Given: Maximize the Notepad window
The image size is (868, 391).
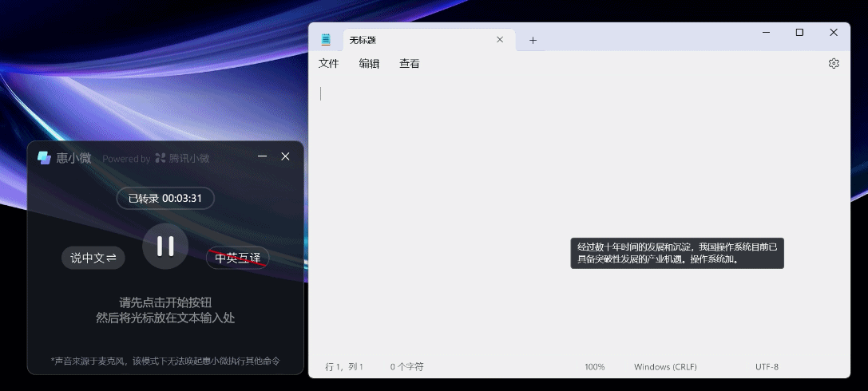Looking at the screenshot, I should click(799, 33).
